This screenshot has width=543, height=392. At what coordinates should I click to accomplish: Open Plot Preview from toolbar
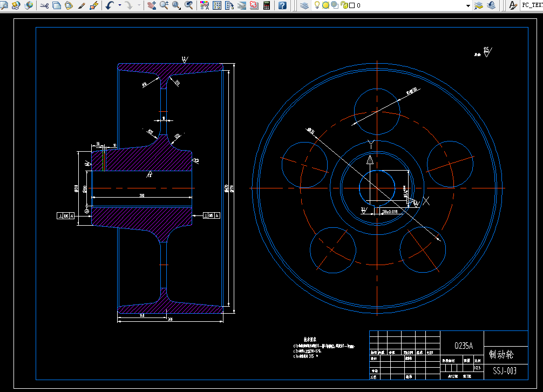(4, 5)
